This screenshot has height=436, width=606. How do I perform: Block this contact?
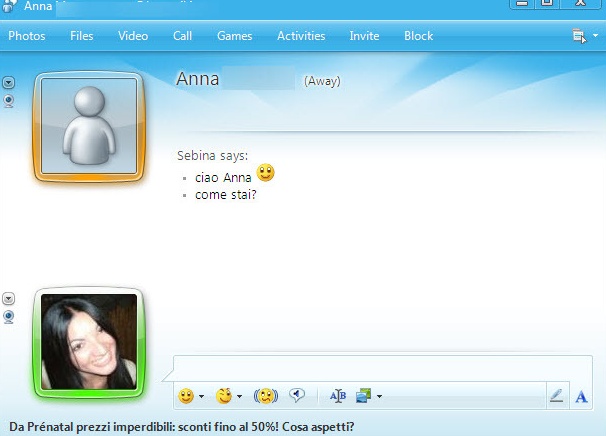[x=419, y=36]
